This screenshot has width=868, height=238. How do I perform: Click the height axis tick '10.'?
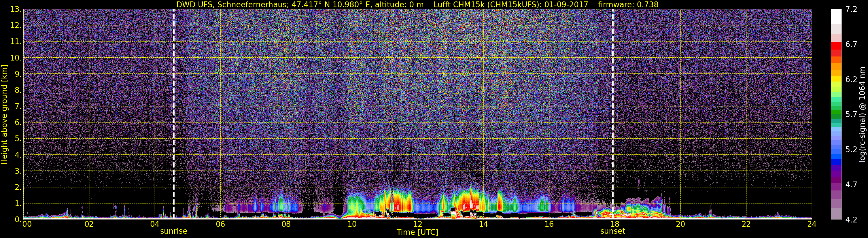pyautogui.click(x=16, y=58)
